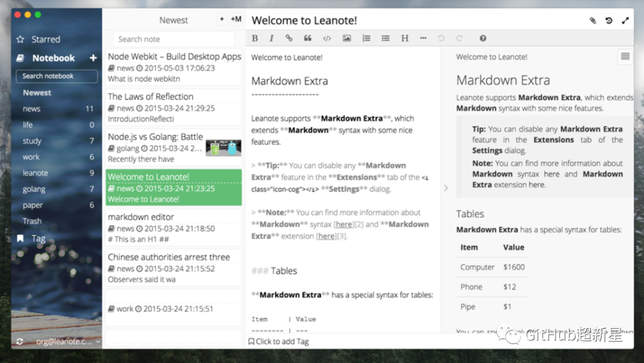Expand editor to fullscreen
The image size is (644, 363).
pos(625,20)
